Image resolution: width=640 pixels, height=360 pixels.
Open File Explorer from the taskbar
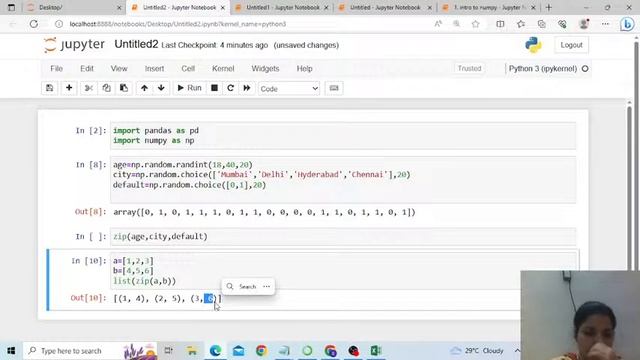192,351
